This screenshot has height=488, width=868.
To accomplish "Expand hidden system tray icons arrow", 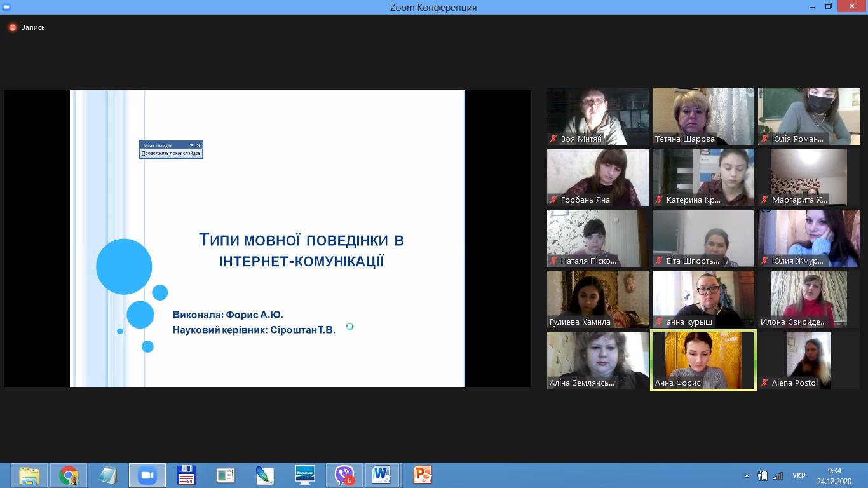I will [747, 476].
